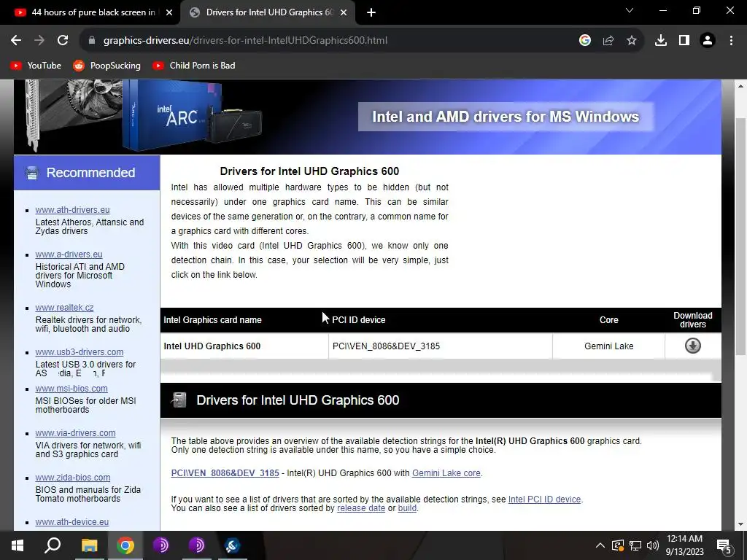Image resolution: width=747 pixels, height=560 pixels.
Task: Open the notification center icon
Action: [724, 545]
